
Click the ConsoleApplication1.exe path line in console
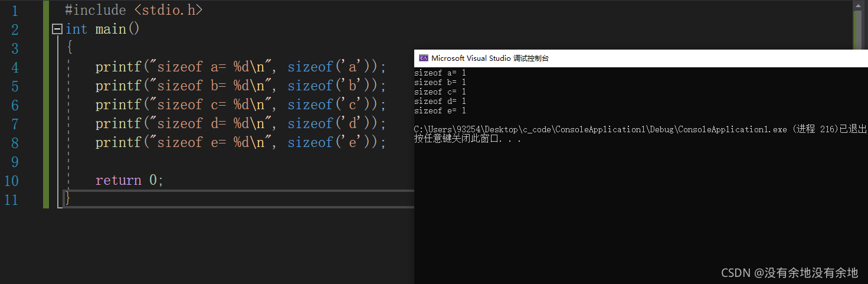point(640,129)
